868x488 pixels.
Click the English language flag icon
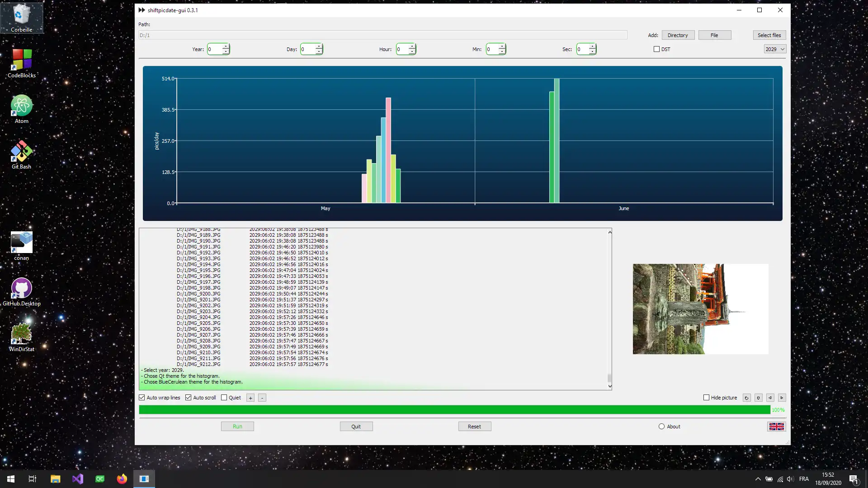pos(776,427)
